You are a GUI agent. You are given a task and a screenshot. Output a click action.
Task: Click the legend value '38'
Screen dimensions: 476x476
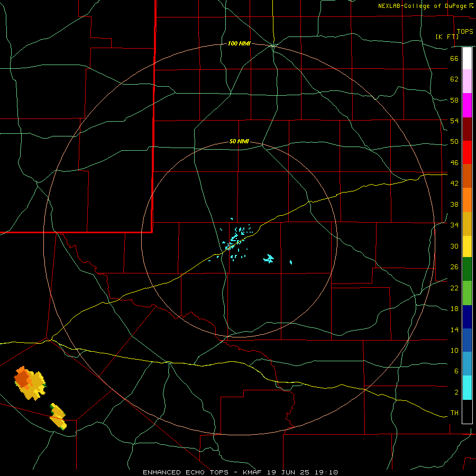click(454, 204)
